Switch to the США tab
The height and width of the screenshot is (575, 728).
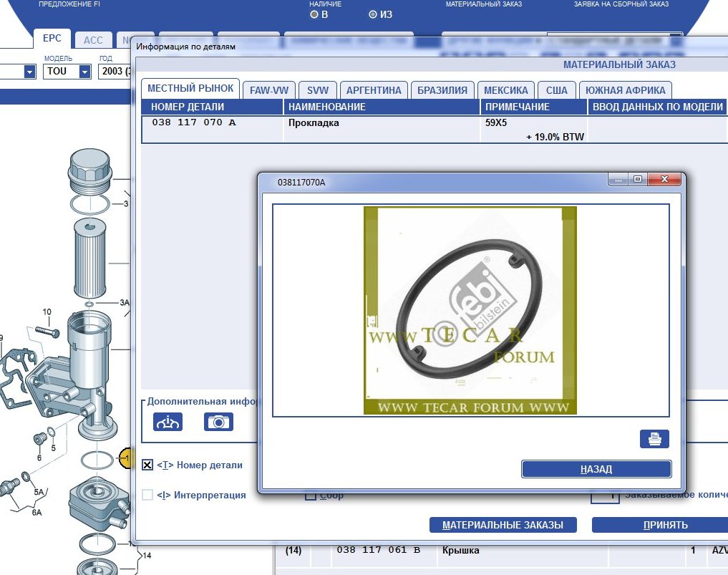click(x=556, y=90)
